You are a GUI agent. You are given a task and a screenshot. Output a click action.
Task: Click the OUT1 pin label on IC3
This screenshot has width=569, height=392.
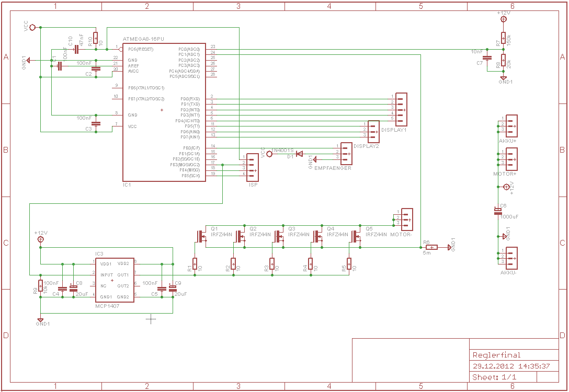point(123,275)
